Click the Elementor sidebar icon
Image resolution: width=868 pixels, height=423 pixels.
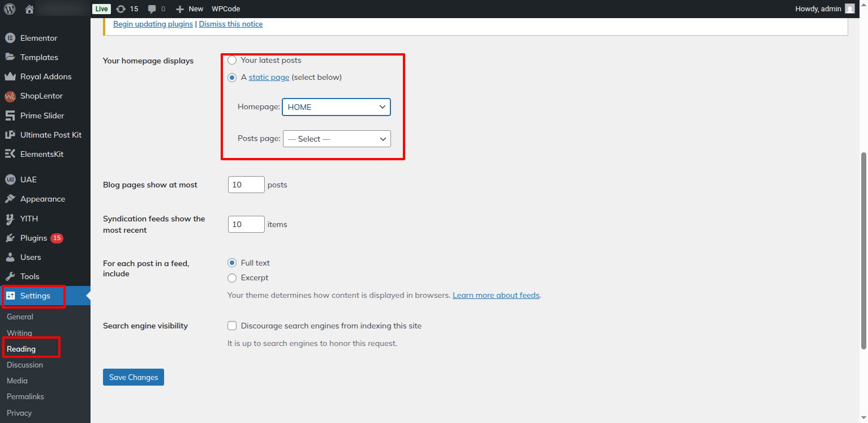10,38
